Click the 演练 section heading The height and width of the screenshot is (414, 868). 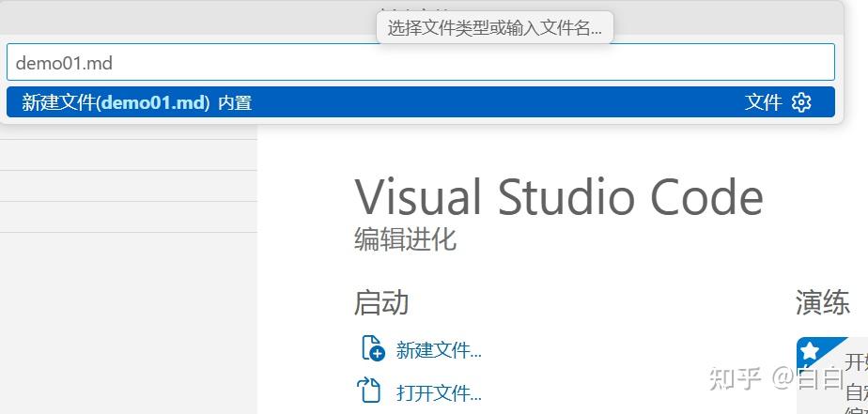[x=823, y=302]
